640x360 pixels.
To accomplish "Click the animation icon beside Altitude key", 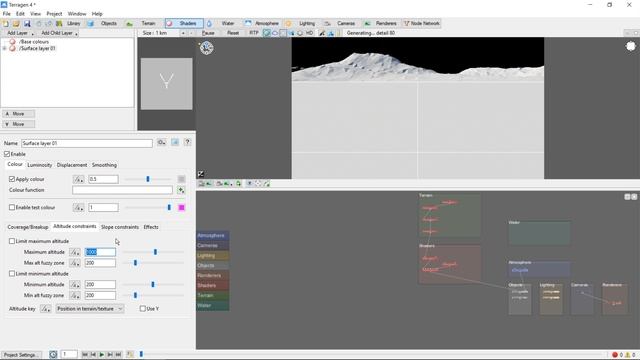I will coord(45,309).
